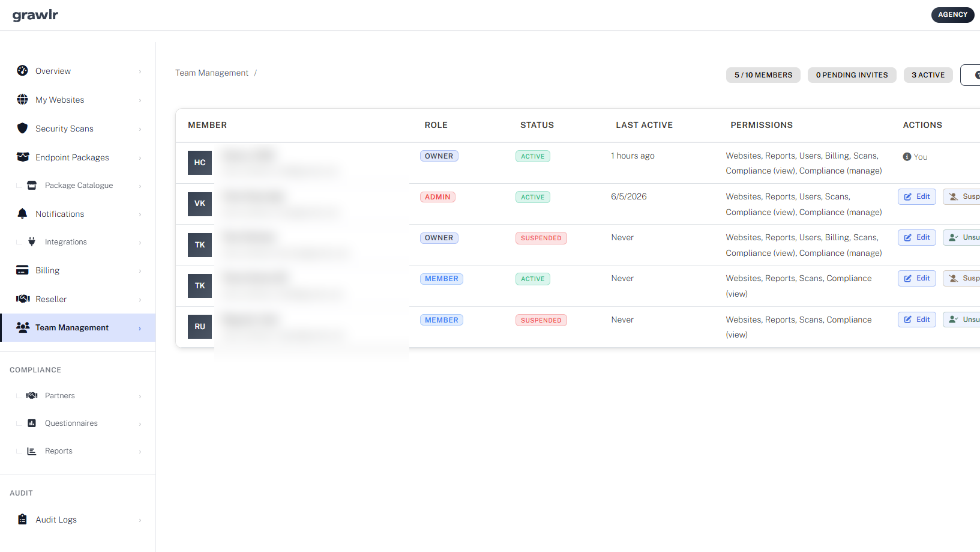
Task: Click the MEMBER column header
Action: (x=207, y=125)
